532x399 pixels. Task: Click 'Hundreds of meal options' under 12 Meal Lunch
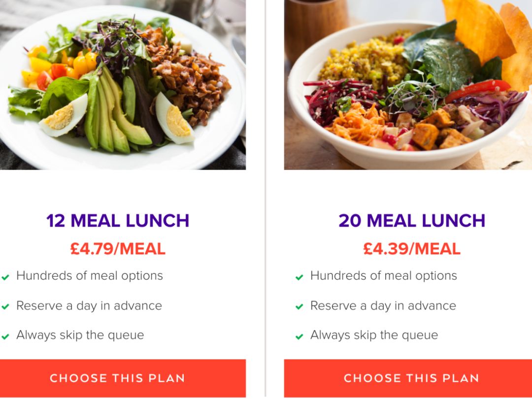tap(90, 276)
